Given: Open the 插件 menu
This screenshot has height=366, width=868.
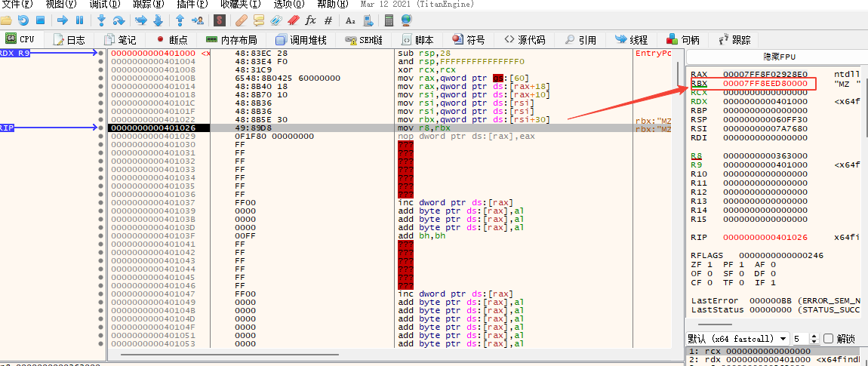Looking at the screenshot, I should pyautogui.click(x=193, y=5).
